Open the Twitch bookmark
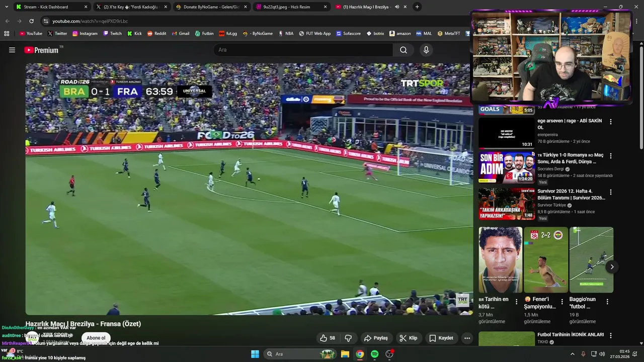 pyautogui.click(x=113, y=34)
